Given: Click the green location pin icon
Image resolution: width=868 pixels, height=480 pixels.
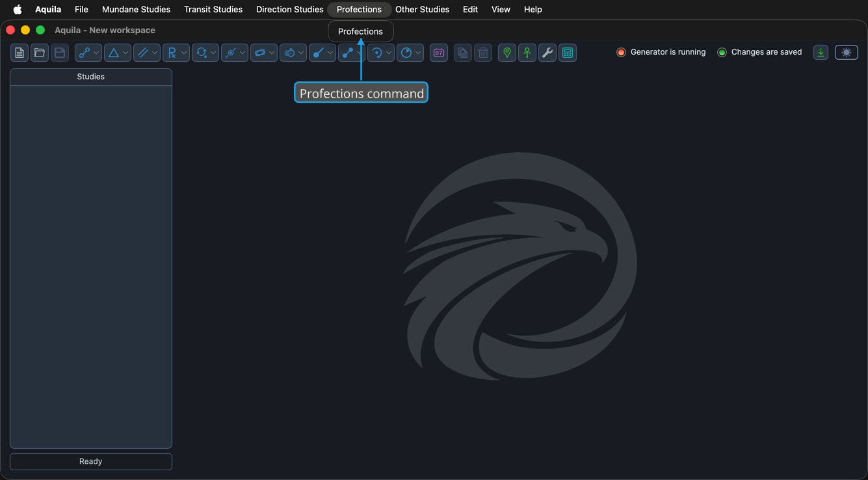Looking at the screenshot, I should point(507,53).
